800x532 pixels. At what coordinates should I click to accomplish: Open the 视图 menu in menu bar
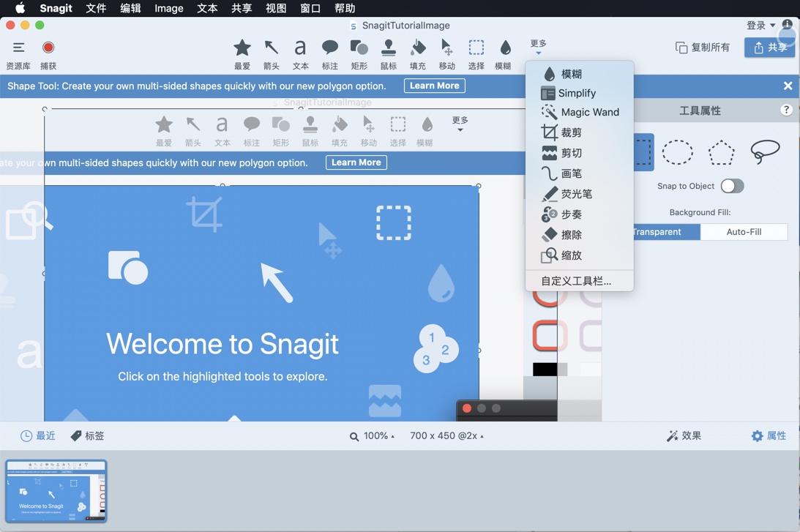click(276, 8)
